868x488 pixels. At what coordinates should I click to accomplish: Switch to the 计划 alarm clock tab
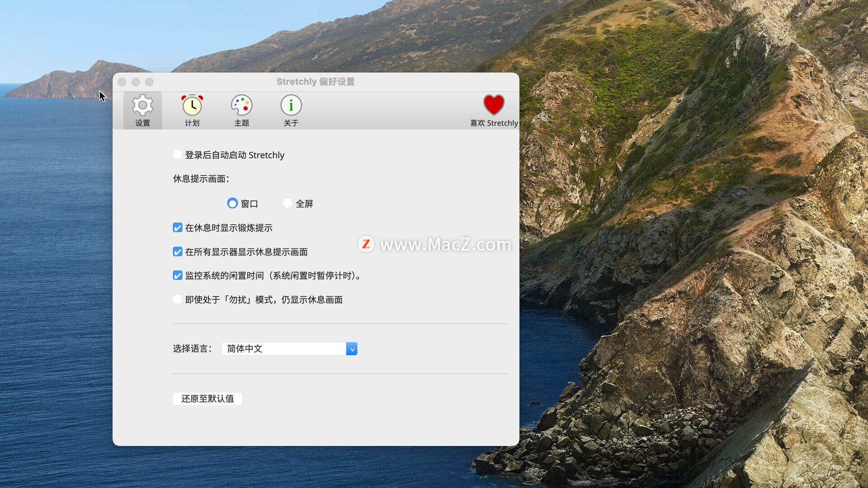click(x=192, y=111)
